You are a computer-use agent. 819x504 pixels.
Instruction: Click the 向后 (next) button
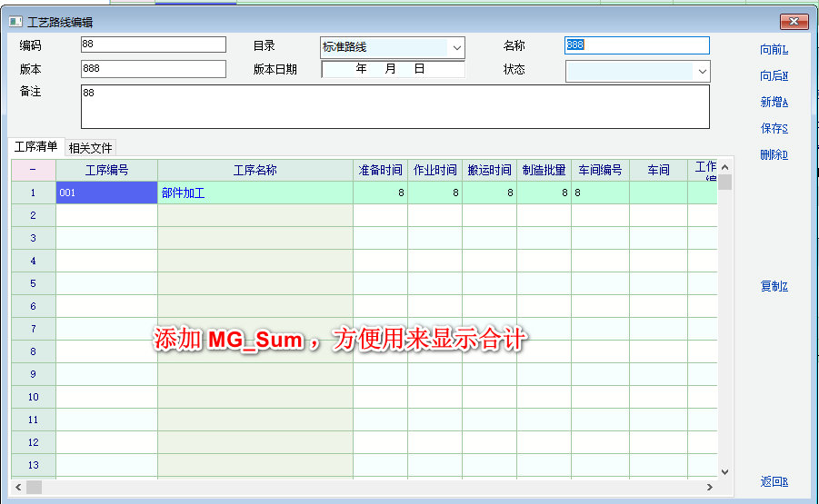(x=774, y=76)
